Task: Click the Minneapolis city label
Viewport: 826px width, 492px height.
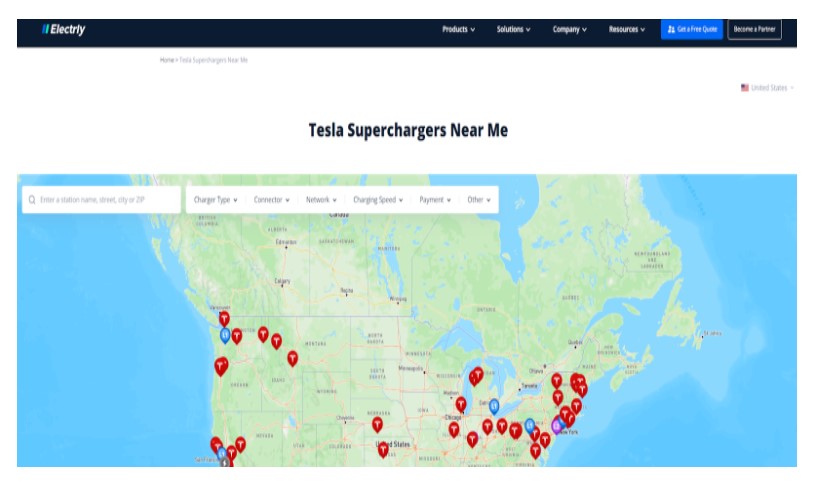Action: (x=411, y=368)
